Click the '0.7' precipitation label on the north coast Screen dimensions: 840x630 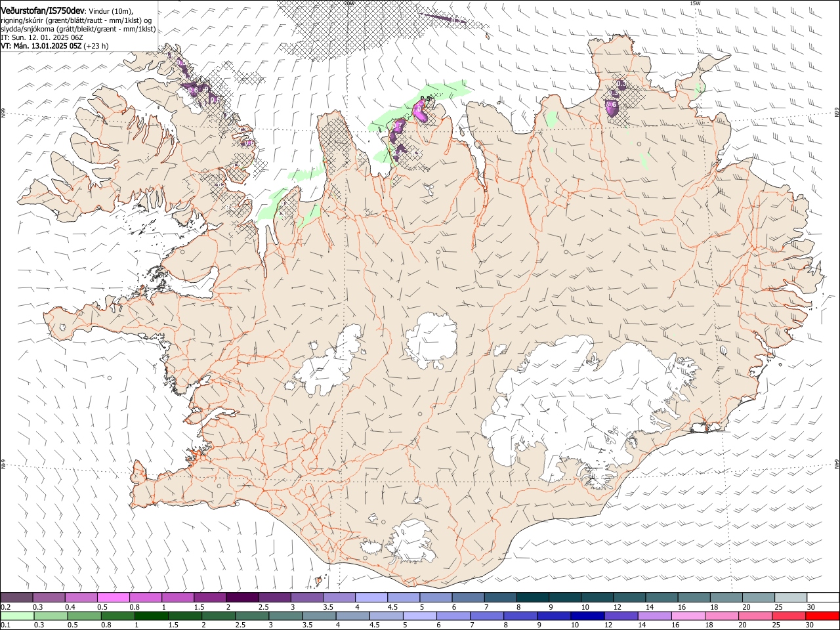pos(397,125)
